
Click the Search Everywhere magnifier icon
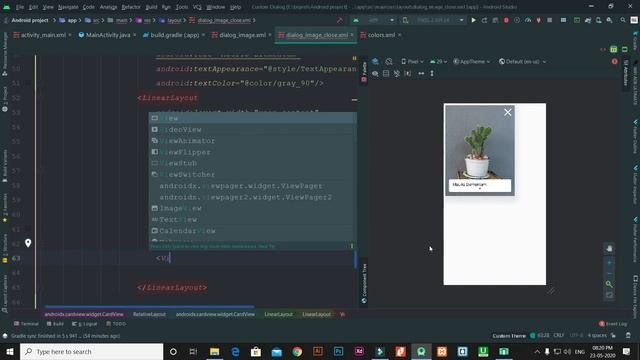click(623, 20)
